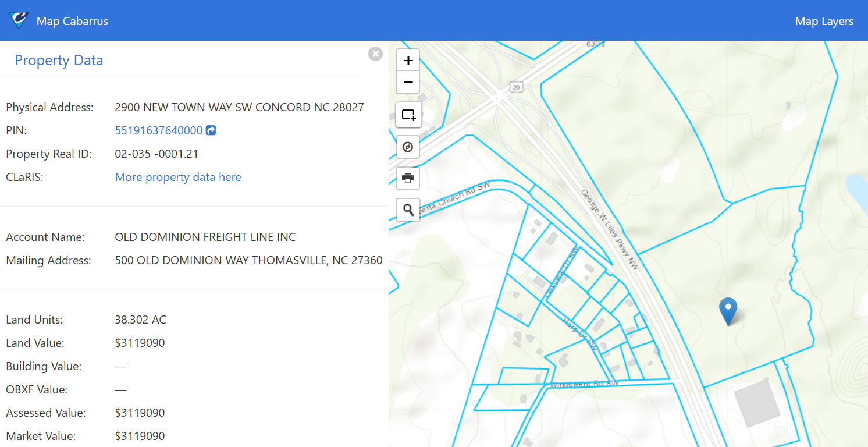This screenshot has height=447, width=868.
Task: Zoom out of the map
Action: tap(408, 82)
